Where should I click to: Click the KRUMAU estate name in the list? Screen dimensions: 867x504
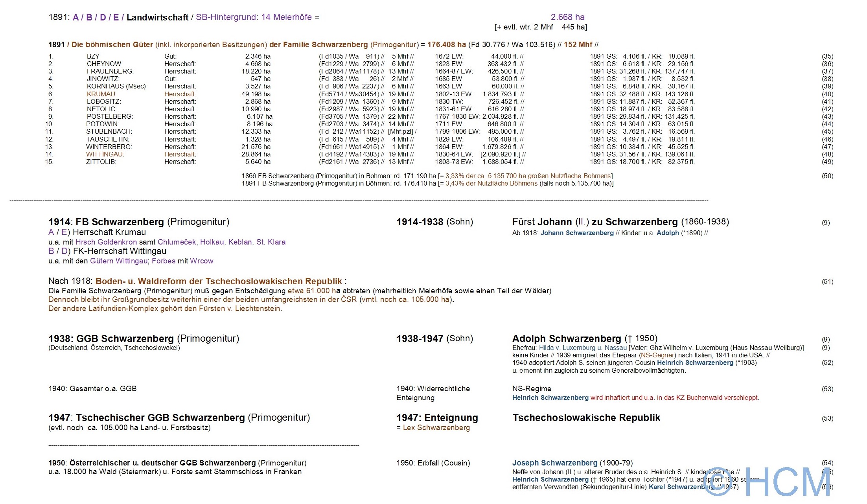point(101,94)
